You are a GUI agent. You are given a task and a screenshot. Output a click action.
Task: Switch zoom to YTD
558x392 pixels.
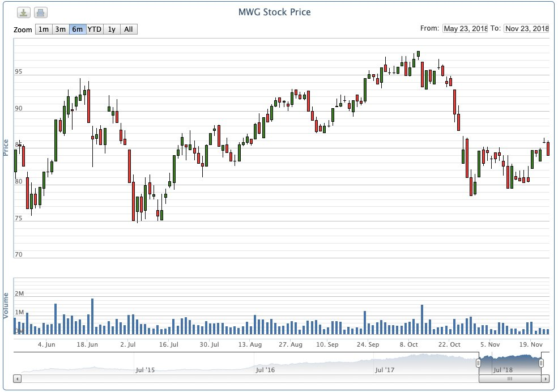pos(95,29)
